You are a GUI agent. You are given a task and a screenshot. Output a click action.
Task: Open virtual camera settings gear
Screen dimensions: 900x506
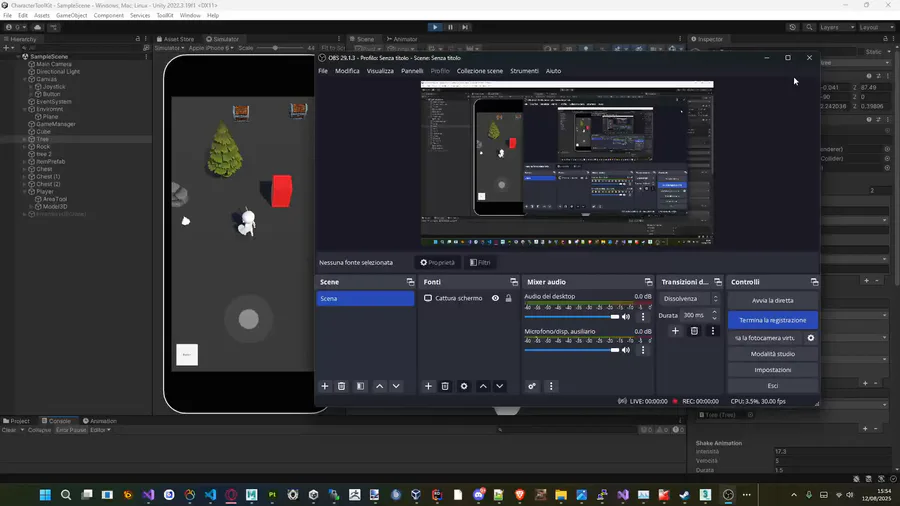click(810, 338)
